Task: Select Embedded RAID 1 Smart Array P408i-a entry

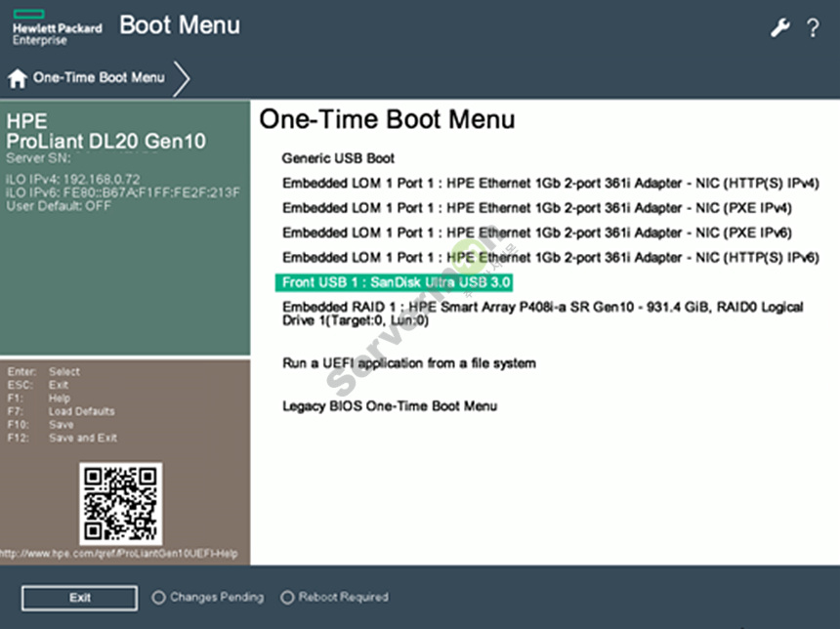Action: 543,314
